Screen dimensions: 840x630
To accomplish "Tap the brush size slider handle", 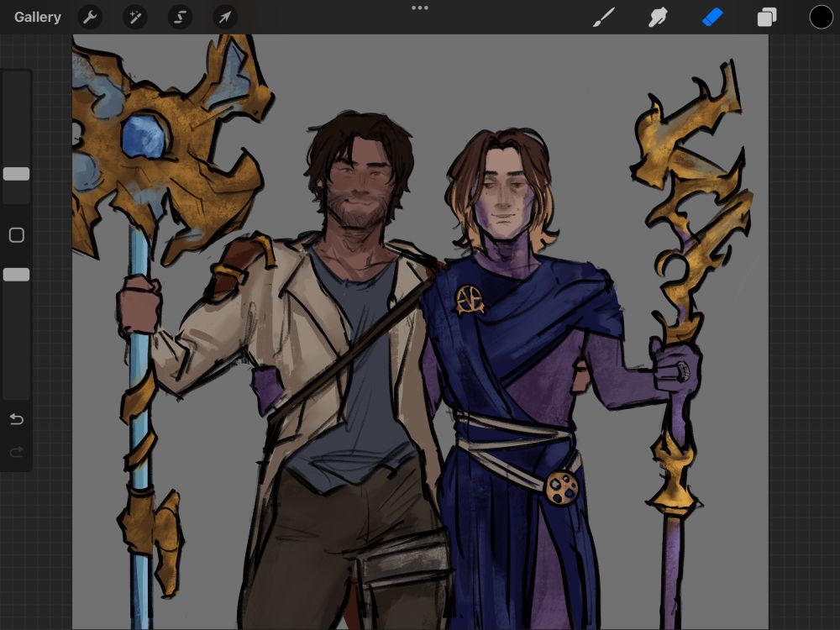I will tap(17, 174).
